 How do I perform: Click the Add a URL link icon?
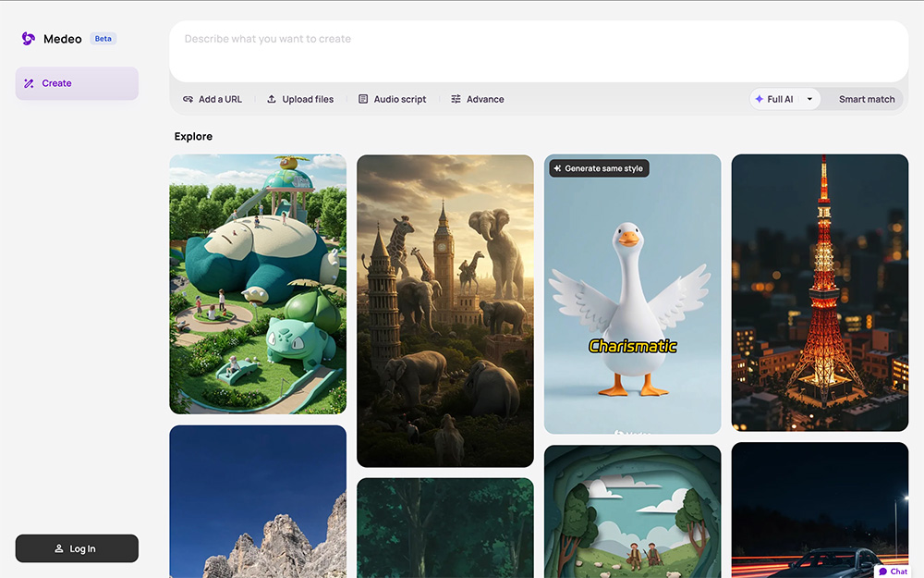click(x=188, y=99)
